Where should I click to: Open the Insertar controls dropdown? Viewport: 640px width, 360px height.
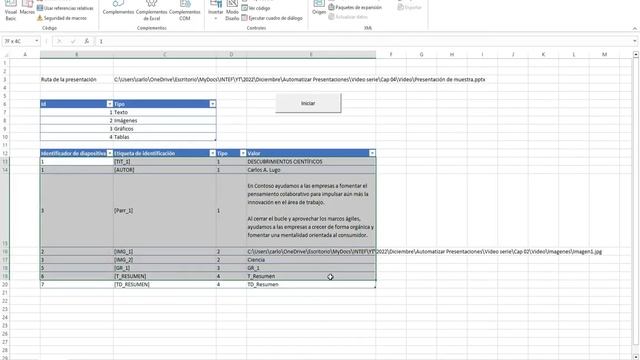(x=216, y=11)
